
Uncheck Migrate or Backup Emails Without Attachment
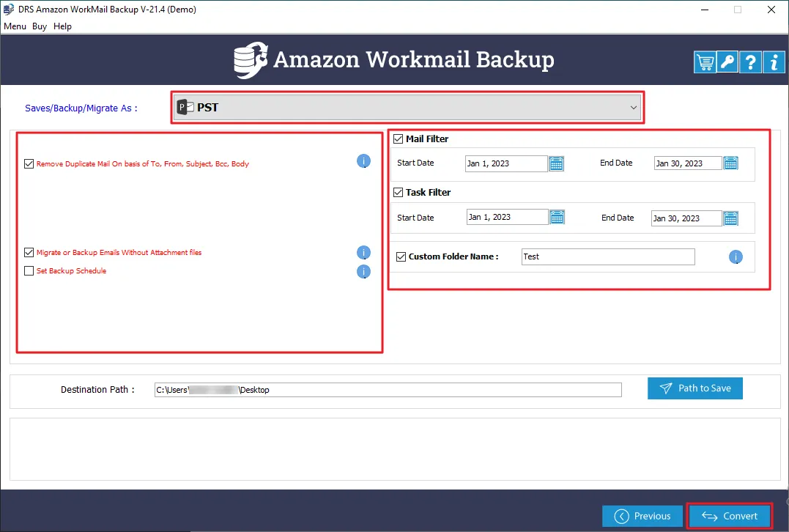coord(29,253)
